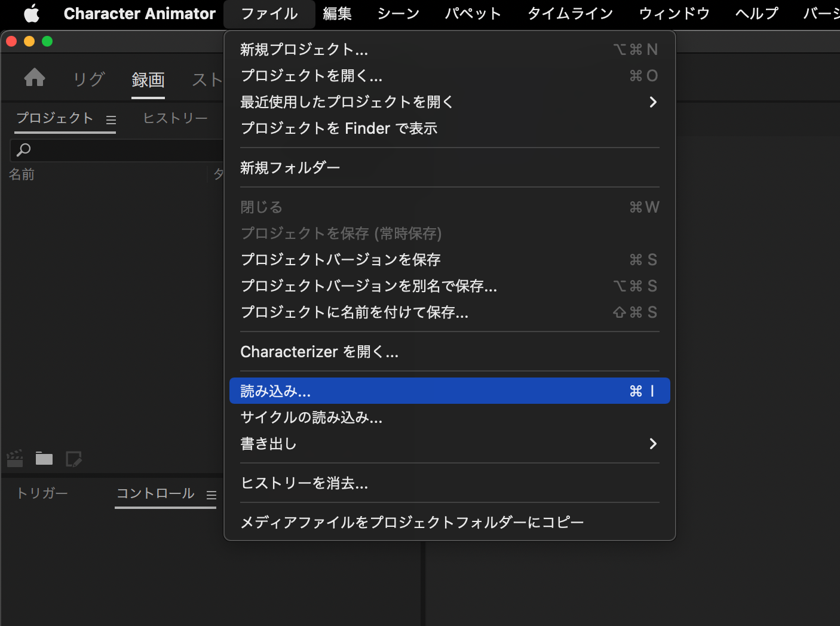The width and height of the screenshot is (840, 626).
Task: Open the Character Animator app menu
Action: [x=139, y=13]
